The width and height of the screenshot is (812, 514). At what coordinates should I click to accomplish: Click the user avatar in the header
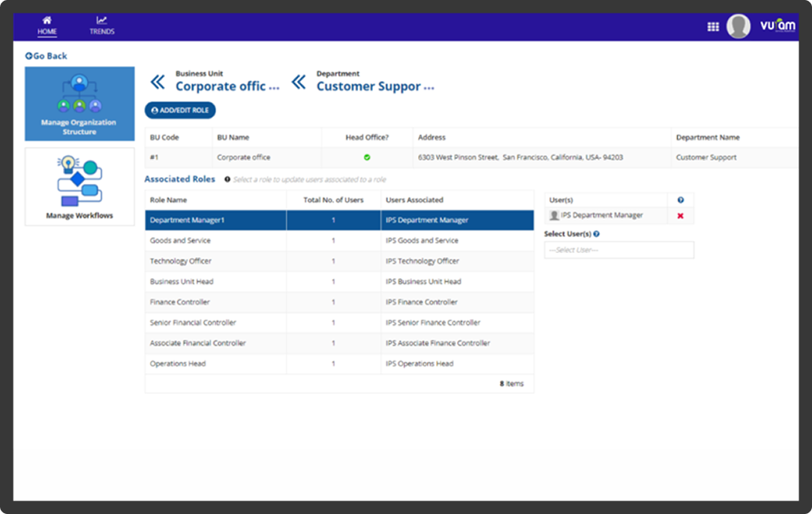pyautogui.click(x=738, y=26)
